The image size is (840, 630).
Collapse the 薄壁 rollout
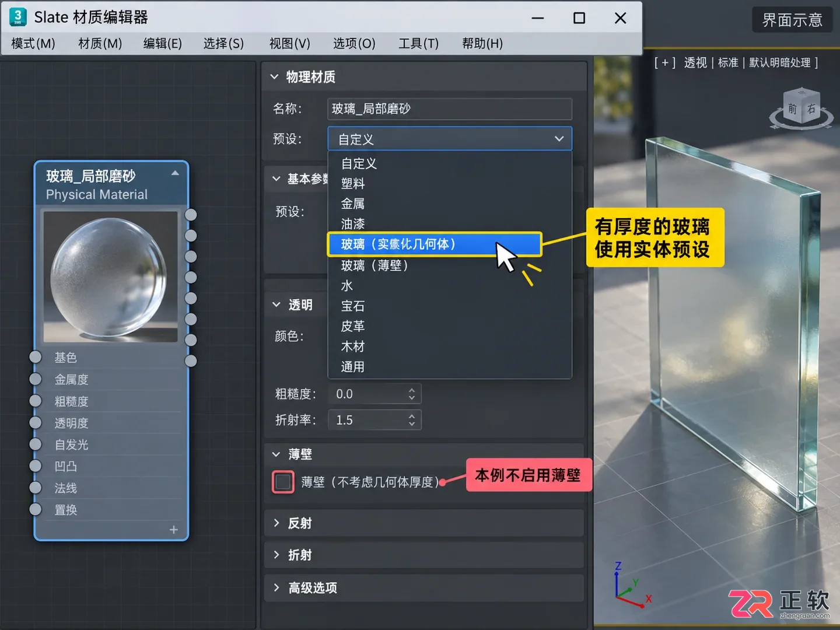(276, 454)
